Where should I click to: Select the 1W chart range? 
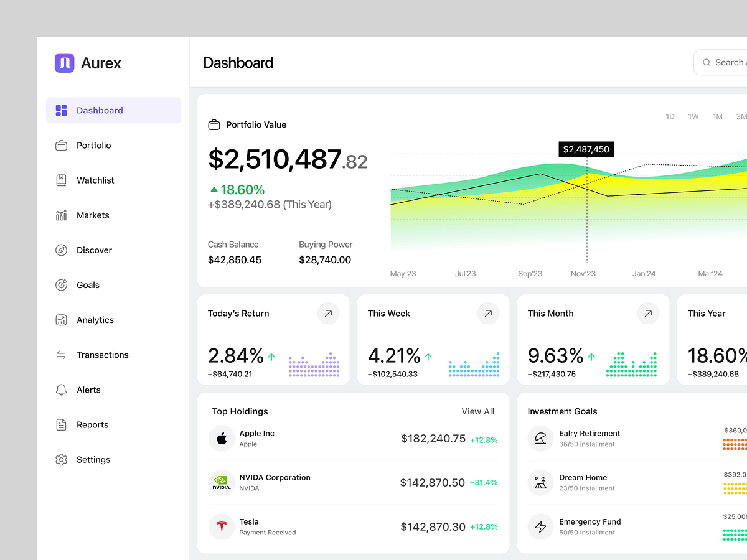pyautogui.click(x=693, y=116)
